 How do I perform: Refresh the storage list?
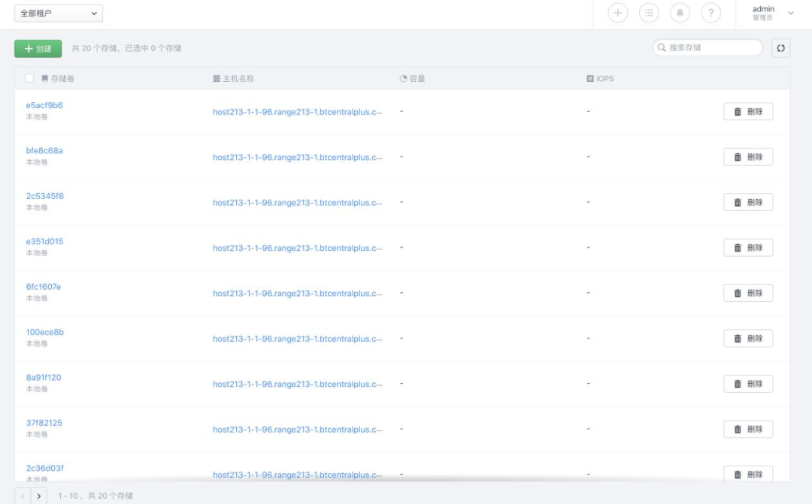tap(780, 48)
